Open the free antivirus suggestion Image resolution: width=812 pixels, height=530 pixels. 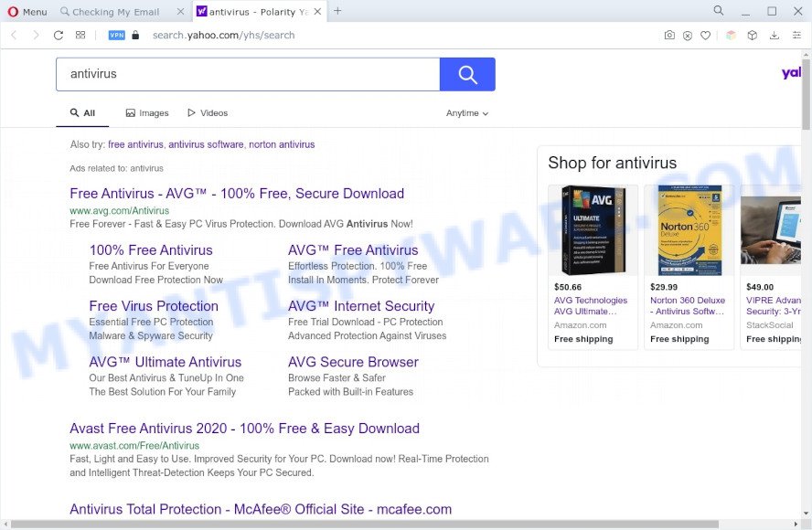coord(135,144)
